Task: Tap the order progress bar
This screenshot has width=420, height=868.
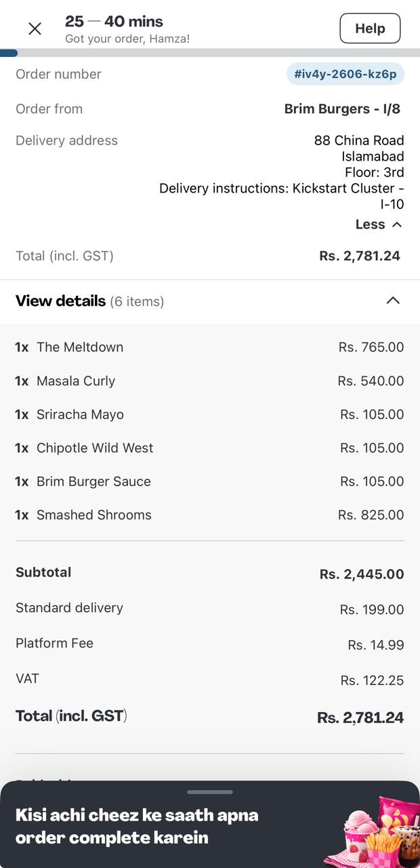Action: (x=210, y=53)
